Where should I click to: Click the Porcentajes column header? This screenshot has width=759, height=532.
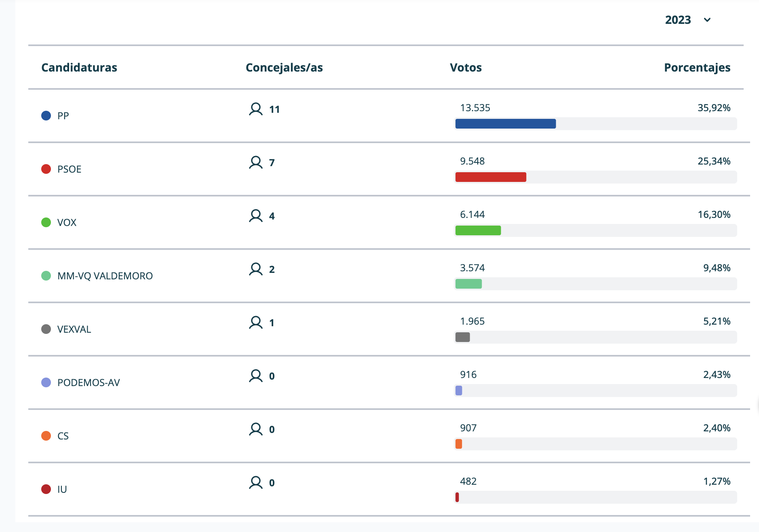697,68
